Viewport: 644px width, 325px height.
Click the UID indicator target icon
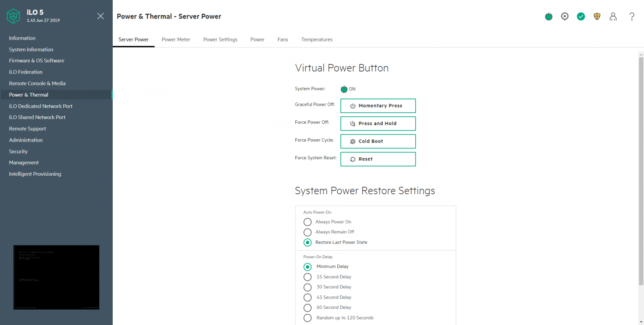(x=565, y=16)
